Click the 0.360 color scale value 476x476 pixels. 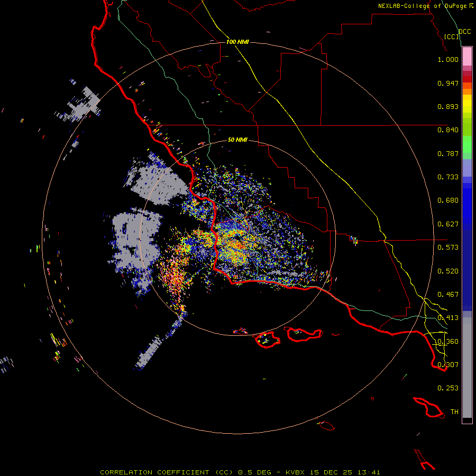pos(448,342)
